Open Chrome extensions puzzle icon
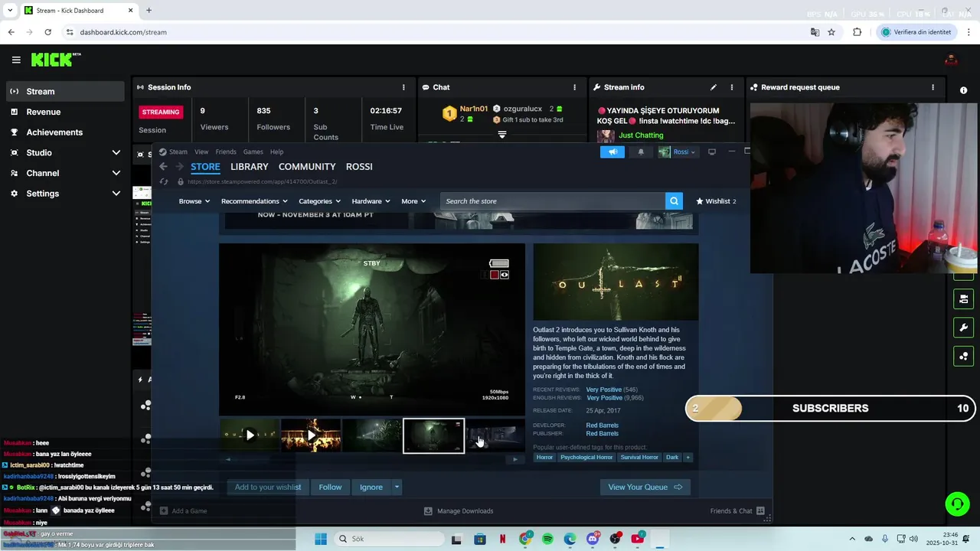980x551 pixels. [857, 32]
